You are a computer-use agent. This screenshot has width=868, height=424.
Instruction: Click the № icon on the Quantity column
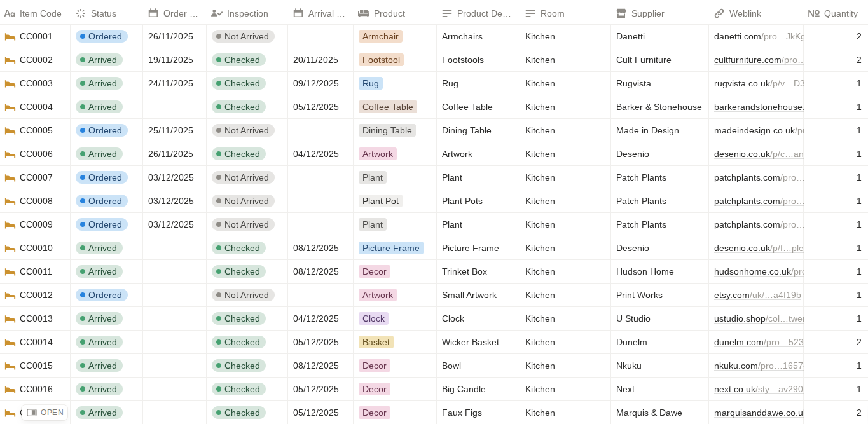tap(814, 13)
